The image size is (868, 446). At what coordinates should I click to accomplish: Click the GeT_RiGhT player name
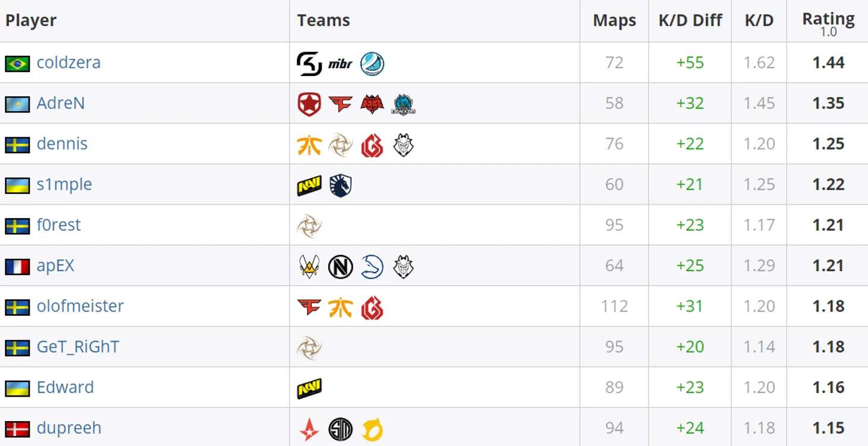78,347
